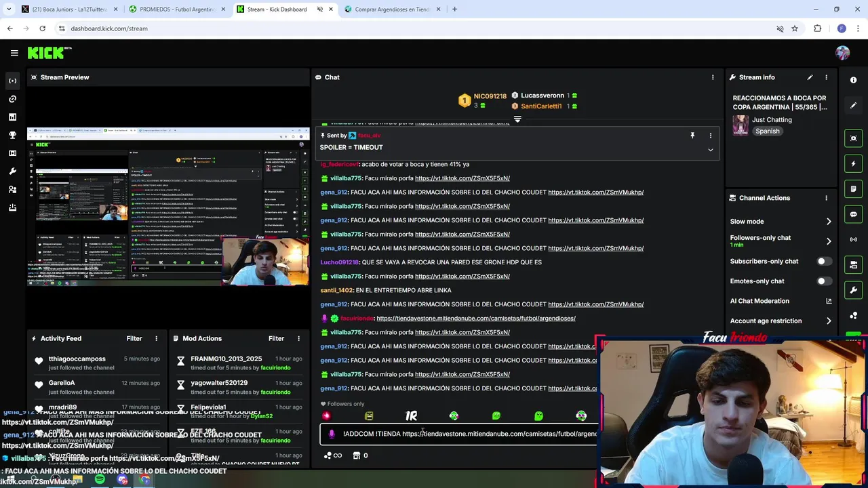Open the trophy icon in left sidebar
This screenshot has width=868, height=488.
[x=12, y=135]
